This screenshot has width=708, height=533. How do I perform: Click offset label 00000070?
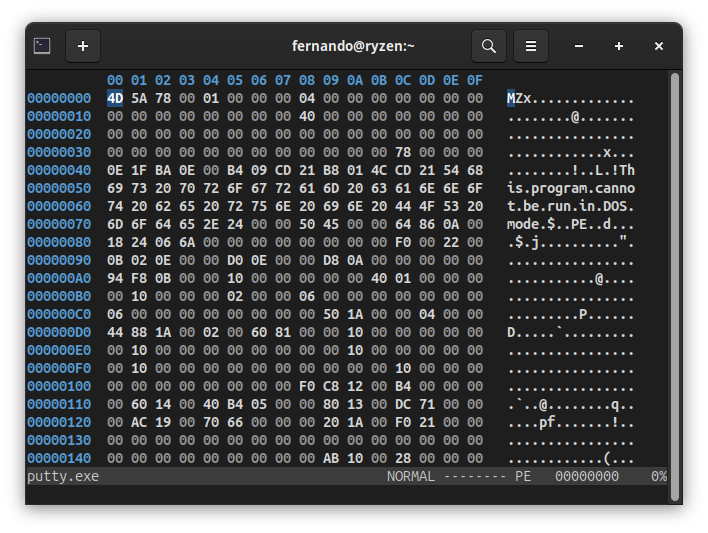click(x=59, y=224)
